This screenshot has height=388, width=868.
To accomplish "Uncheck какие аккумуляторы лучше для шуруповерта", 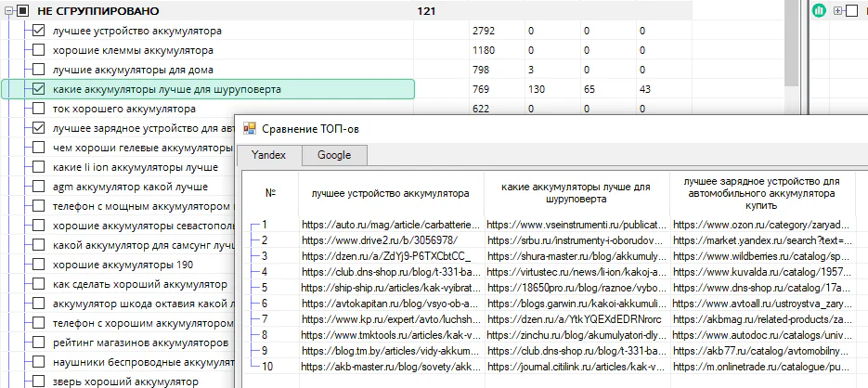I will pos(38,89).
